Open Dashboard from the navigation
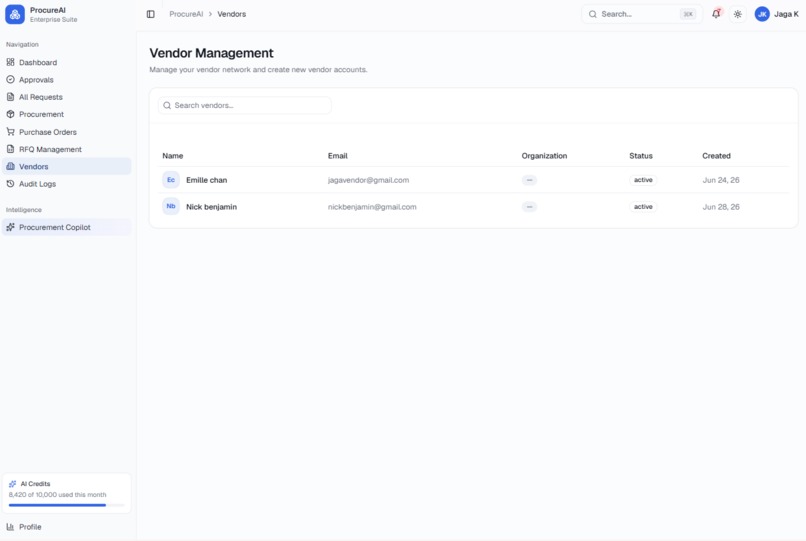This screenshot has height=541, width=806. [x=67, y=62]
